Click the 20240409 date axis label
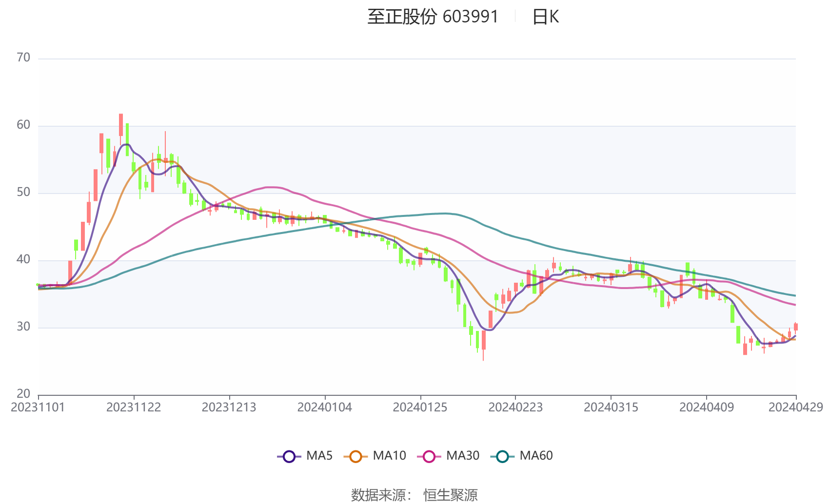The width and height of the screenshot is (829, 504). click(x=707, y=407)
